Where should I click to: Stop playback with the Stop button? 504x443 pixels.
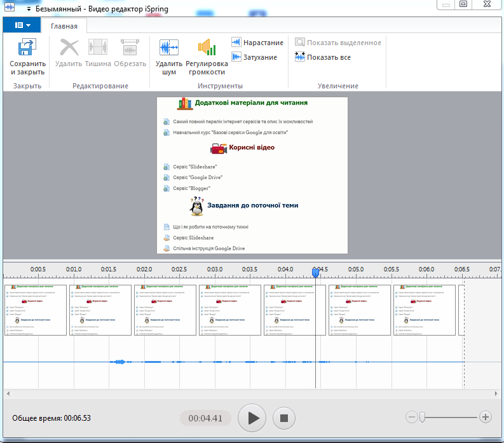(284, 418)
